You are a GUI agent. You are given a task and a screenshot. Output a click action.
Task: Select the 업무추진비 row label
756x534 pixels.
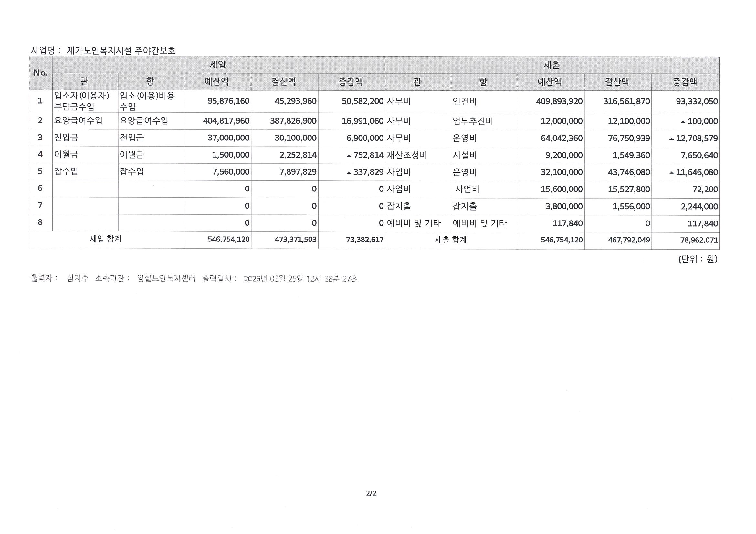[x=473, y=121]
